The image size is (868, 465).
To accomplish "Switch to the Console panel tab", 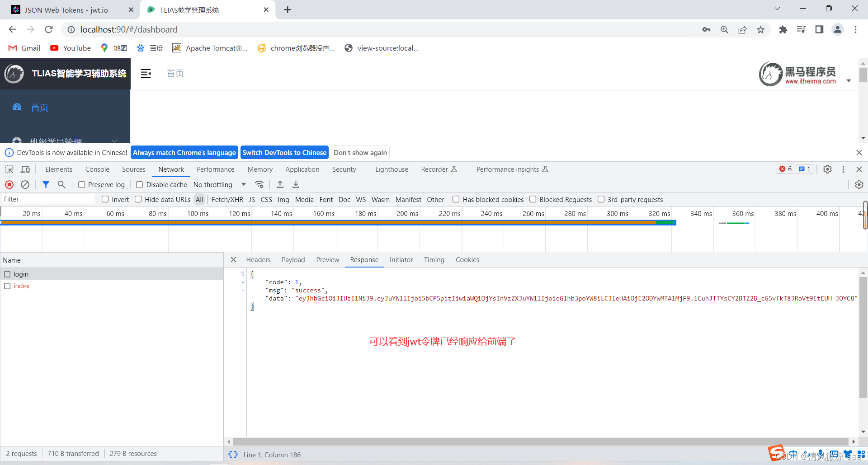I will [x=97, y=169].
